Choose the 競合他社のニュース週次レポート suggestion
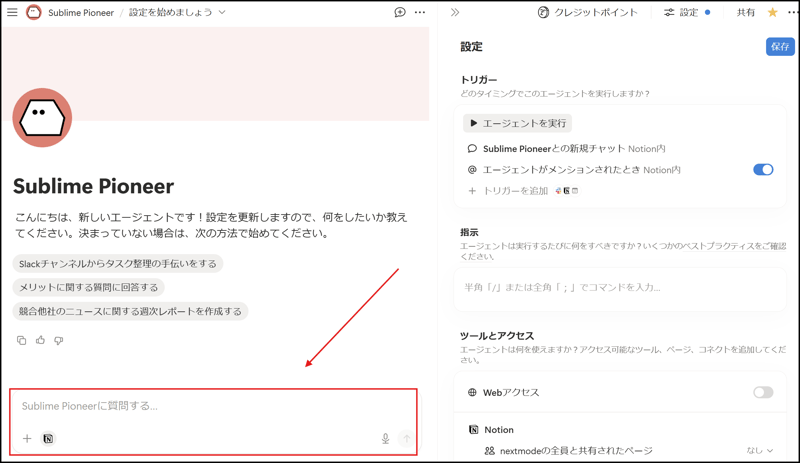This screenshot has width=800, height=463. [130, 311]
